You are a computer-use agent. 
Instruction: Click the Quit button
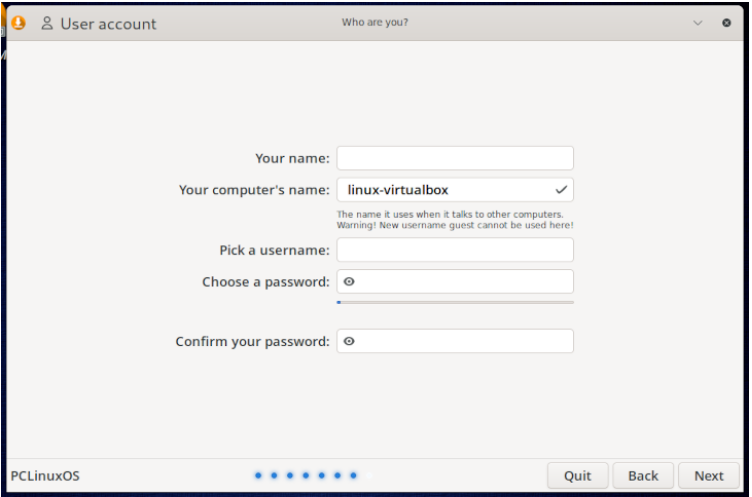[x=577, y=475]
